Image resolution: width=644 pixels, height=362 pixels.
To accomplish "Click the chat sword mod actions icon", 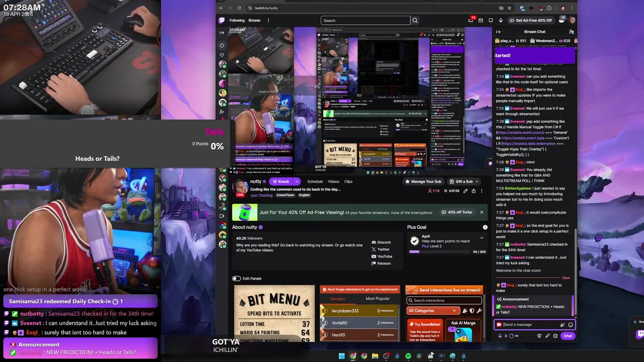I will pyautogui.click(x=547, y=336).
